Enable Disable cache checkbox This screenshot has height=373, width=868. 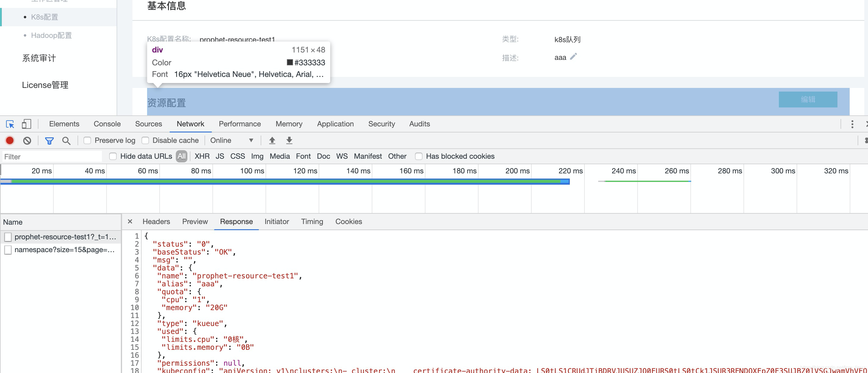point(145,140)
